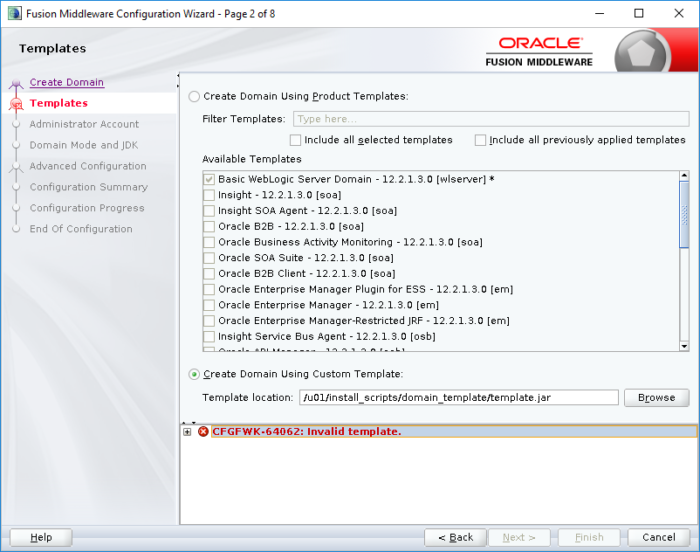The height and width of the screenshot is (552, 700).
Task: Click the Create Domain step icon
Action: tap(16, 84)
